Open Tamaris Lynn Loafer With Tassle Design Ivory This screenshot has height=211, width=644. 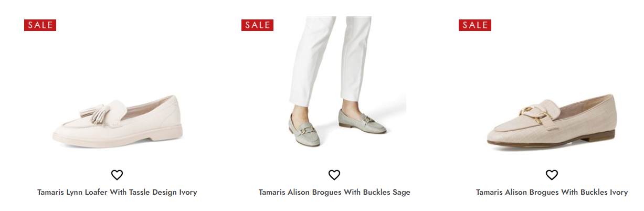[117, 192]
